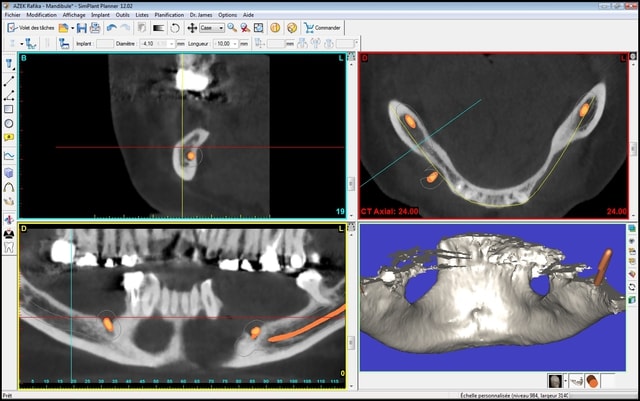Select the circle drawing tool
Image resolution: width=640 pixels, height=401 pixels.
click(9, 123)
